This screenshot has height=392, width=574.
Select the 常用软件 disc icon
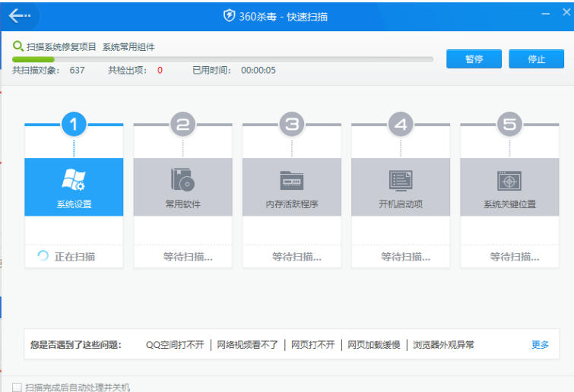point(182,180)
